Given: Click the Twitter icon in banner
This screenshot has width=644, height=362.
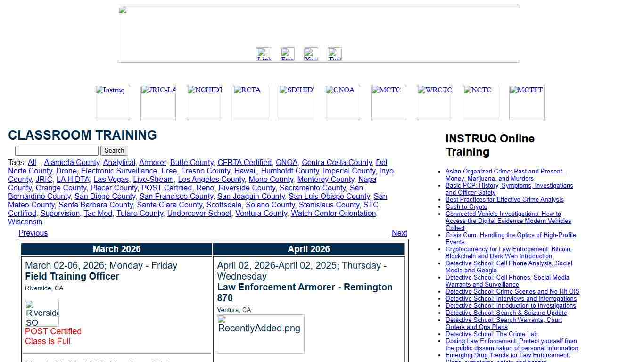Looking at the screenshot, I should coord(335,54).
